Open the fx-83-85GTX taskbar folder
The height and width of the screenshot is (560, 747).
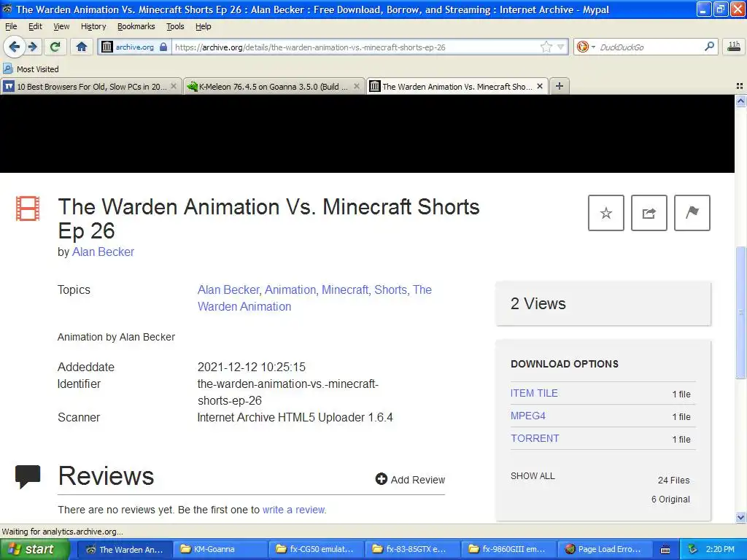[411, 550]
